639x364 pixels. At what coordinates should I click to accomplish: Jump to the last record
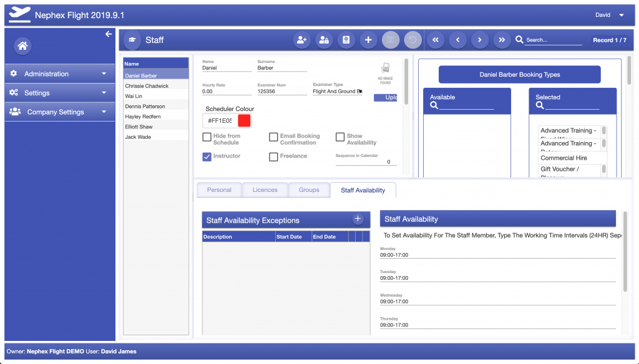click(502, 40)
